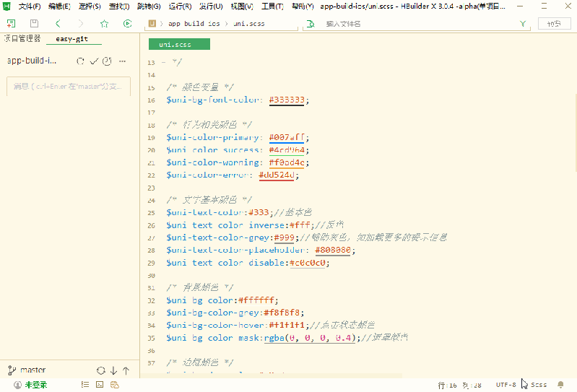The image size is (577, 392).
Task: Click $uni-bg-color-hover variable on line 34
Action: pyautogui.click(x=215, y=325)
